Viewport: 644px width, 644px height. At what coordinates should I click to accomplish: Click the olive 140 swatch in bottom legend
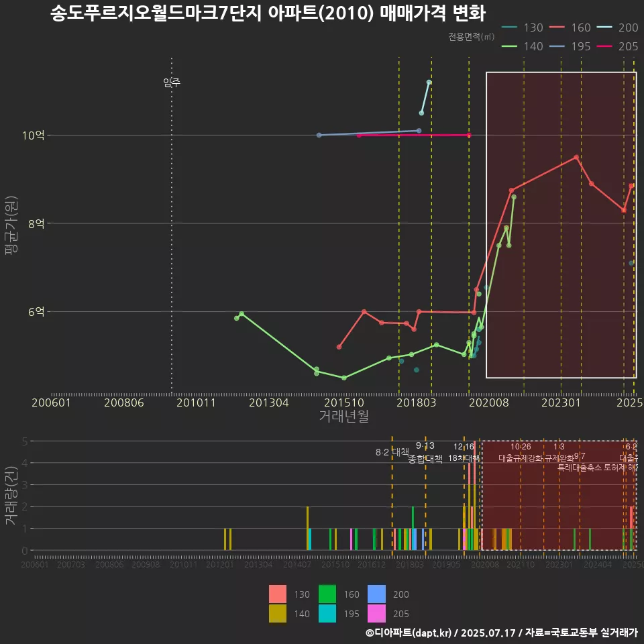[278, 613]
